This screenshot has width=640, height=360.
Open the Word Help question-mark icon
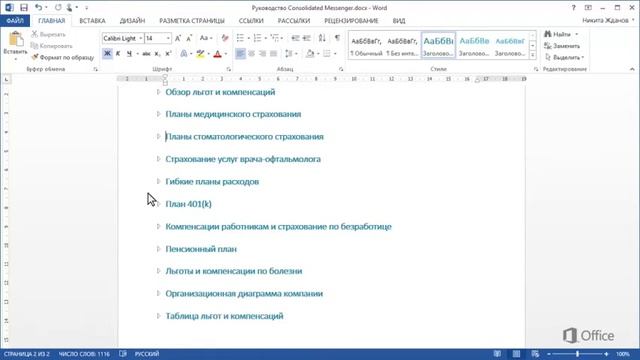(573, 7)
